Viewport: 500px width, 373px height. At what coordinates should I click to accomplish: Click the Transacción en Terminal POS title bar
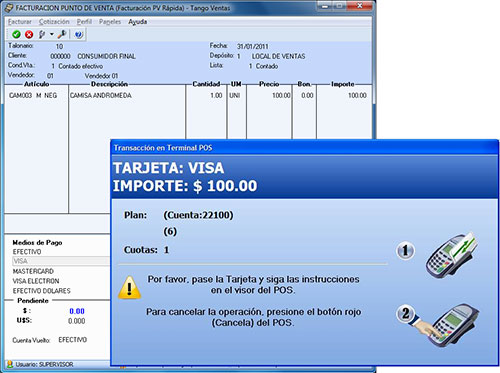305,148
